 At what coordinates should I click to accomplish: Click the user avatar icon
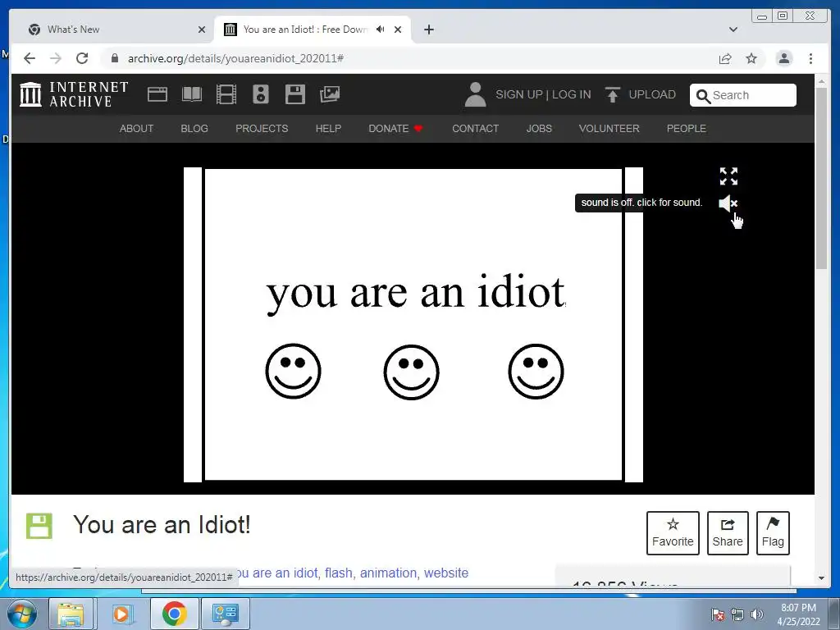[475, 94]
